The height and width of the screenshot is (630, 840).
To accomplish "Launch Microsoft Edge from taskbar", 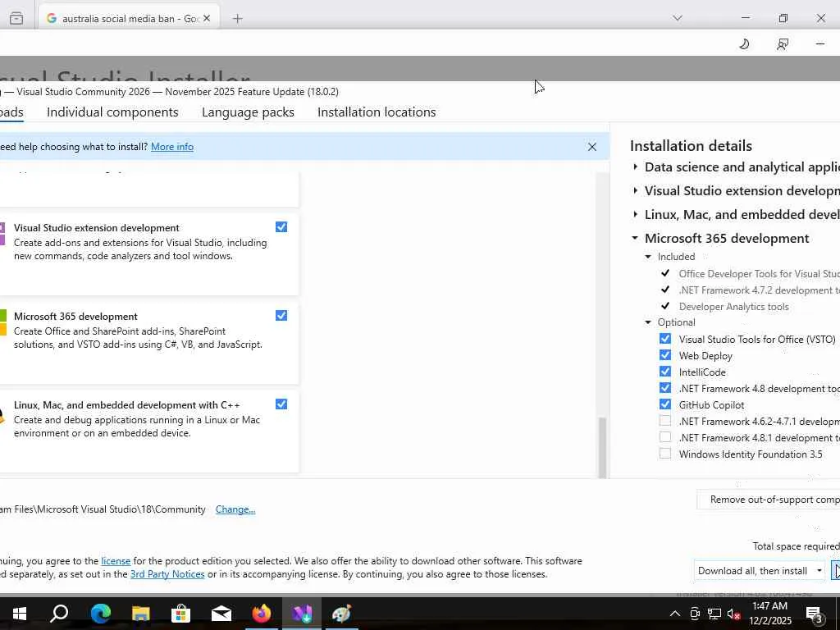I will tap(100, 614).
